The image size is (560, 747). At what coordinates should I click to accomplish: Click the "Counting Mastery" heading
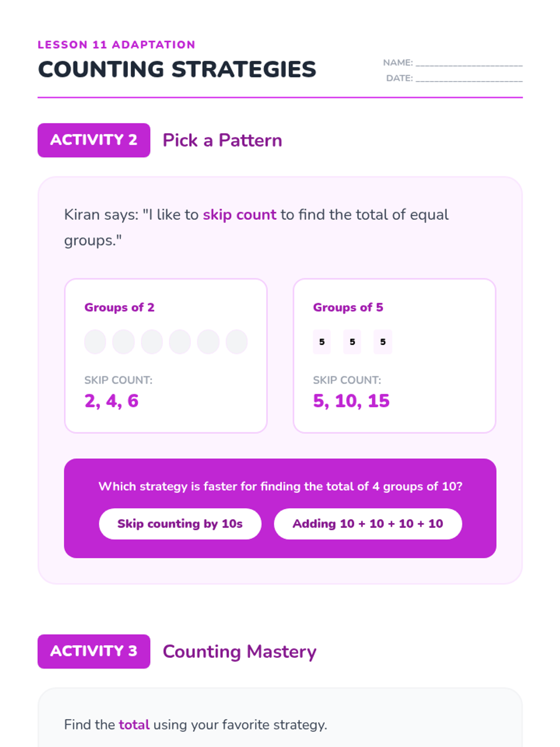(x=239, y=651)
